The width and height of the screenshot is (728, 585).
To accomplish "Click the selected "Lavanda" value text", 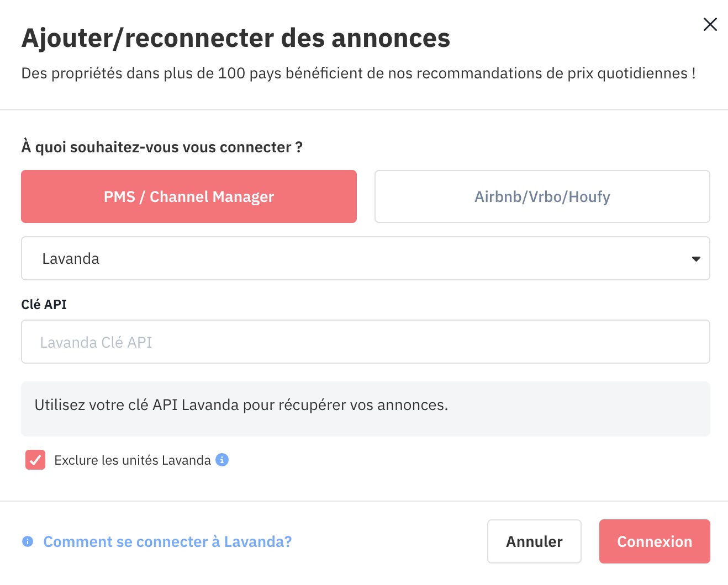I will pos(71,259).
